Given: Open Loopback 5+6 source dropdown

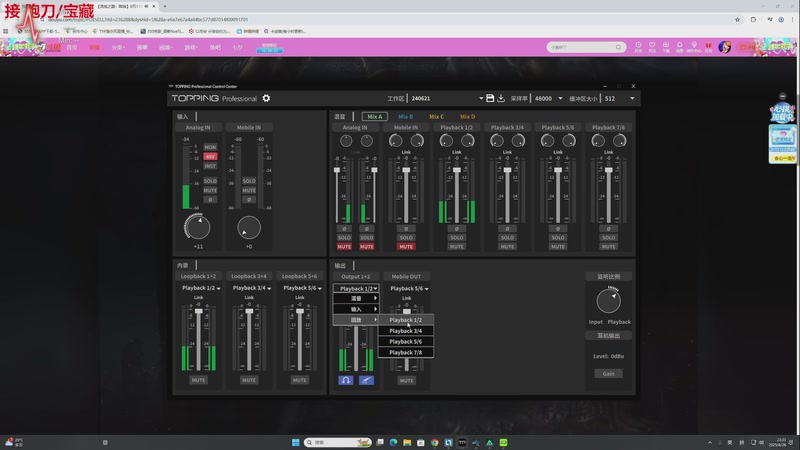Looking at the screenshot, I should [302, 288].
